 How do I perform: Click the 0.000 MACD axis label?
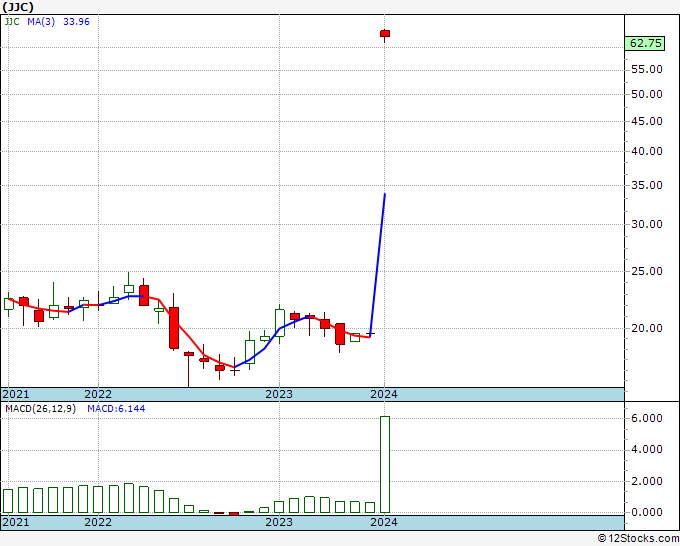click(647, 513)
